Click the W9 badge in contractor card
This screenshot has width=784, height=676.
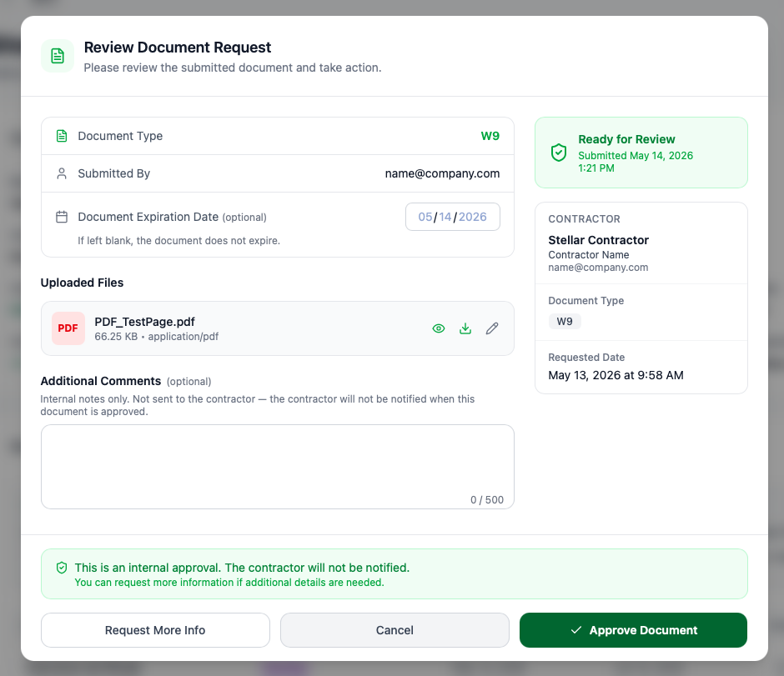565,321
